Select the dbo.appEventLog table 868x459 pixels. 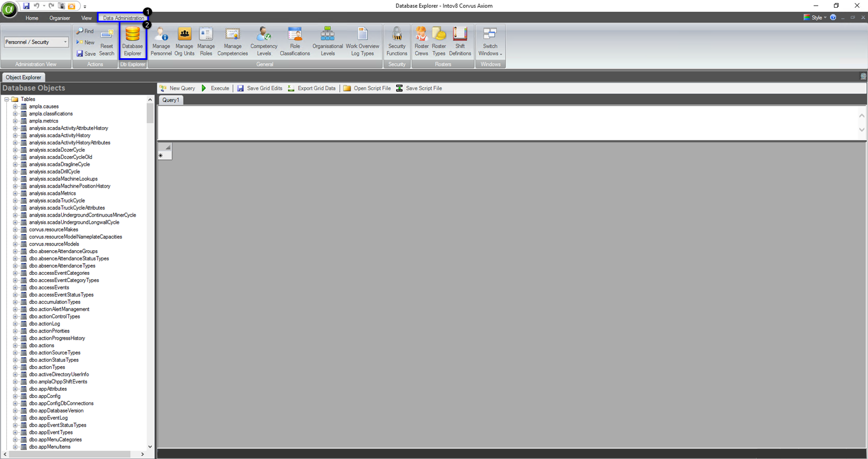(x=48, y=418)
